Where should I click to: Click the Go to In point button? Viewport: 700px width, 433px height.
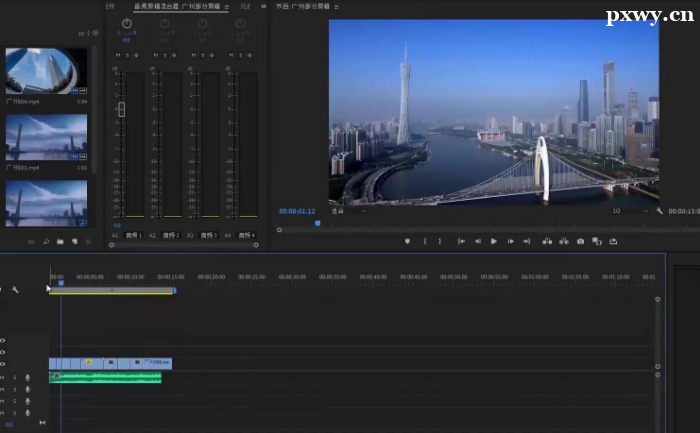point(461,241)
